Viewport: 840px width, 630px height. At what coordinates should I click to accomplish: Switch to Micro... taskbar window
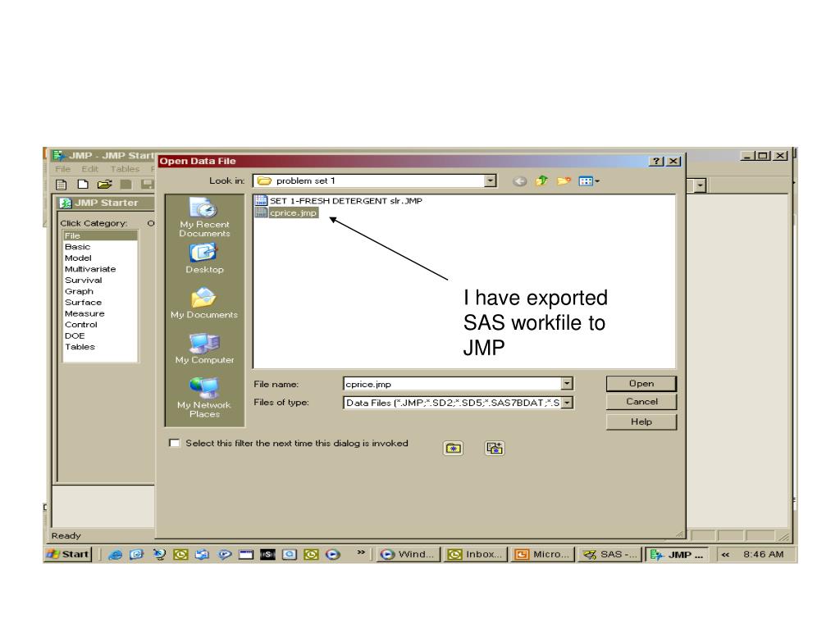point(543,555)
